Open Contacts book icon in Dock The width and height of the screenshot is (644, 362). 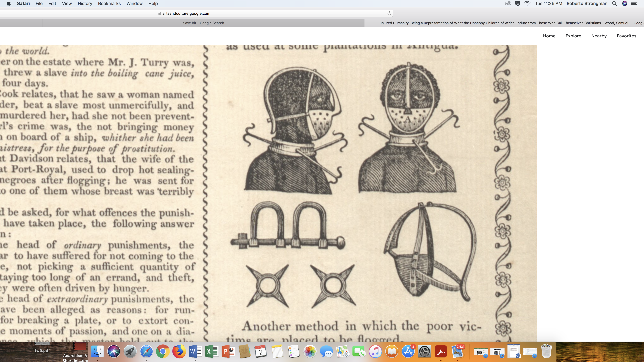pos(244,351)
